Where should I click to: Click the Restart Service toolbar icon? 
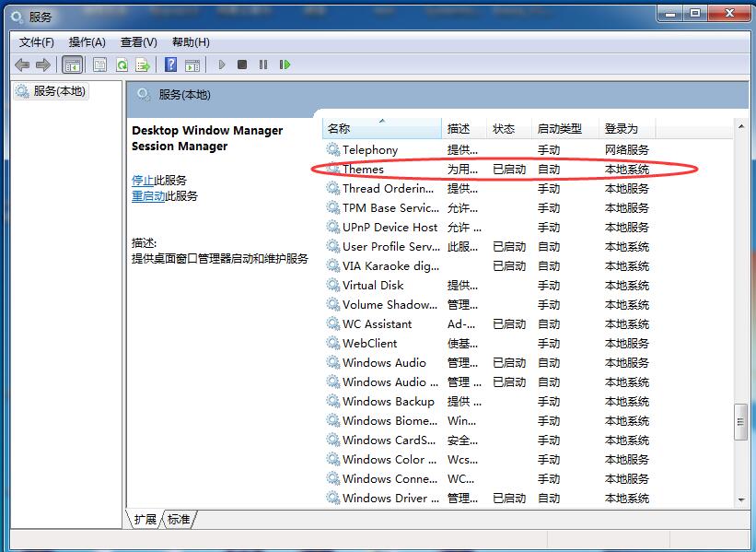pos(285,65)
